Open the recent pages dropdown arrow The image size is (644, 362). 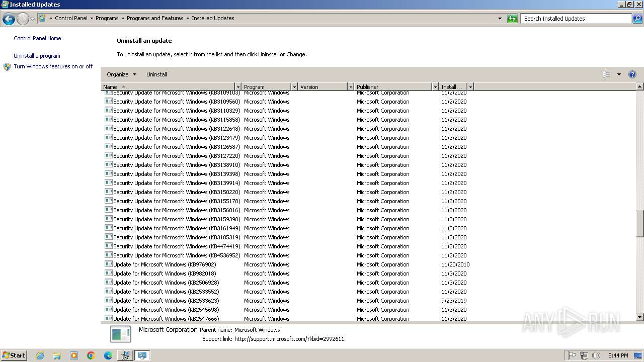click(32, 19)
